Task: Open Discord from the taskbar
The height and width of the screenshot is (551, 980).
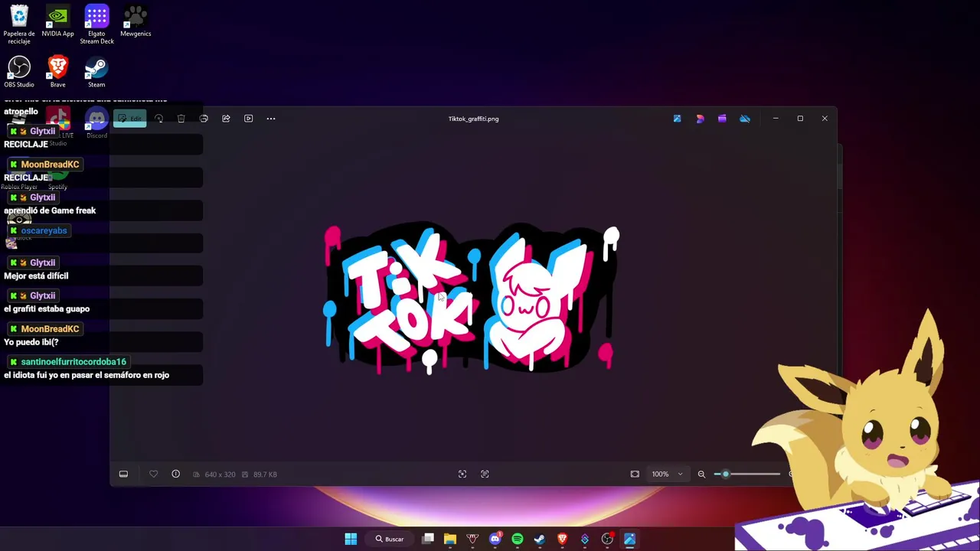Action: 495,539
